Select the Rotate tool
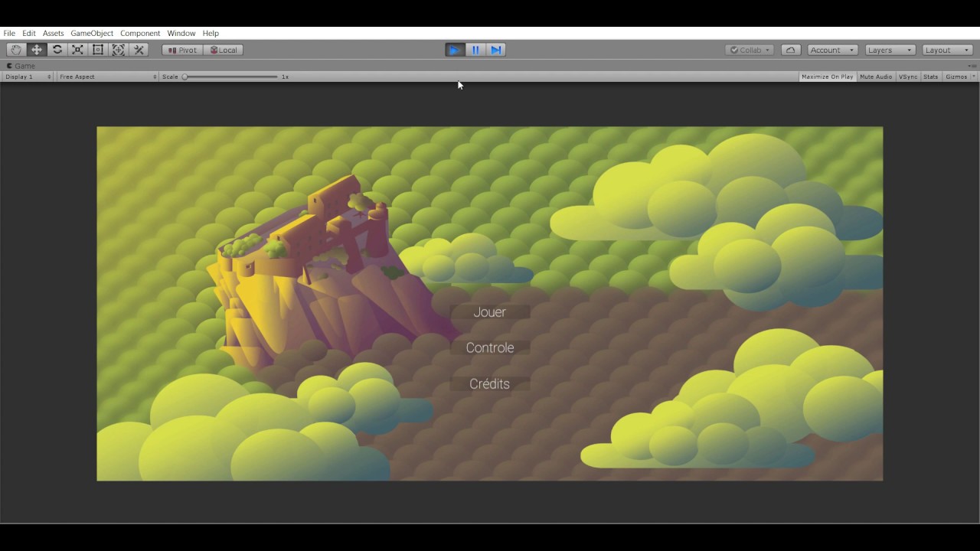Image resolution: width=980 pixels, height=551 pixels. (57, 50)
